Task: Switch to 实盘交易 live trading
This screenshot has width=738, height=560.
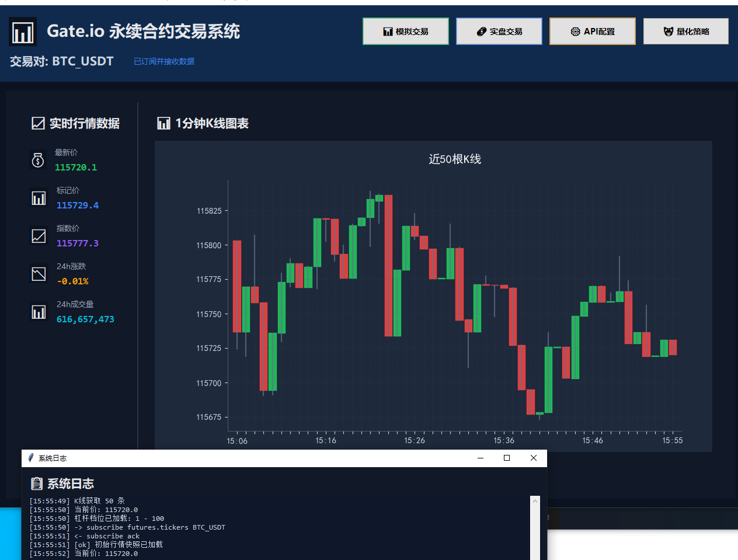Action: (x=499, y=32)
